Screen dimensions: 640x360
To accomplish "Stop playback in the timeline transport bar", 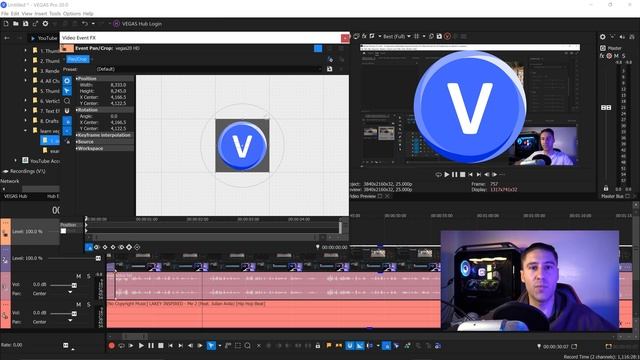I will (x=161, y=345).
